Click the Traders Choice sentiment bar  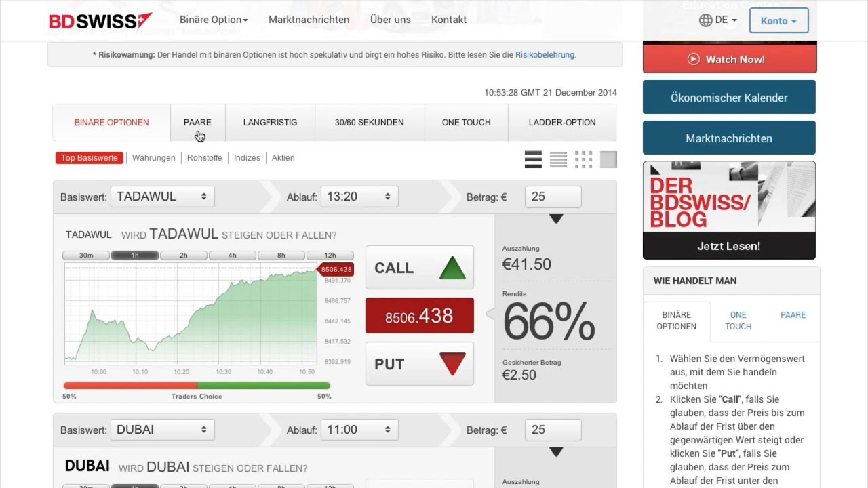coord(197,386)
